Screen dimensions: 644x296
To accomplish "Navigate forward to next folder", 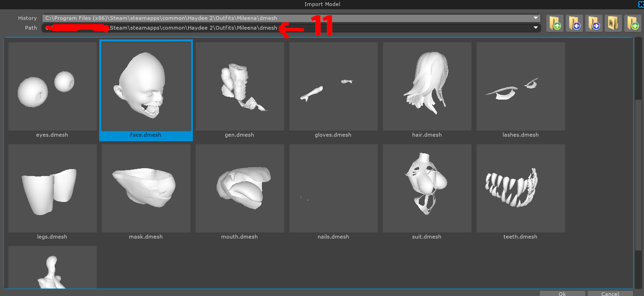I will 593,23.
